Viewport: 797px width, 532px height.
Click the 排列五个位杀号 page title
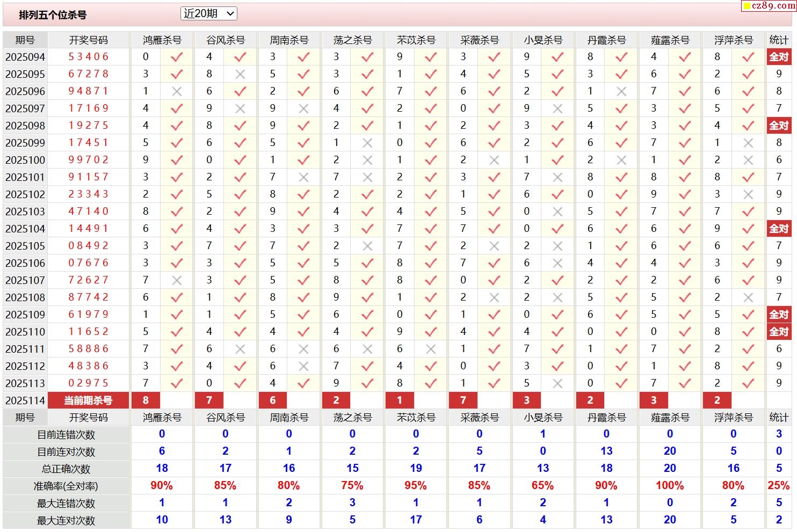coord(53,15)
